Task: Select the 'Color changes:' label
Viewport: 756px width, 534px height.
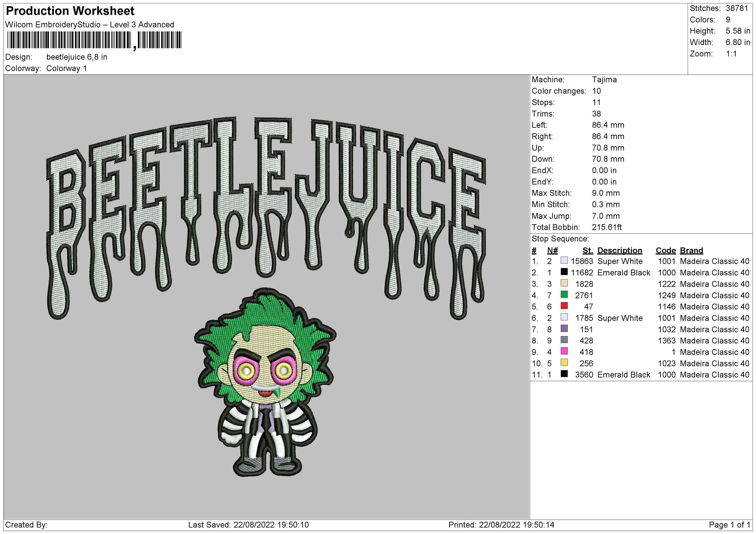Action: 559,91
